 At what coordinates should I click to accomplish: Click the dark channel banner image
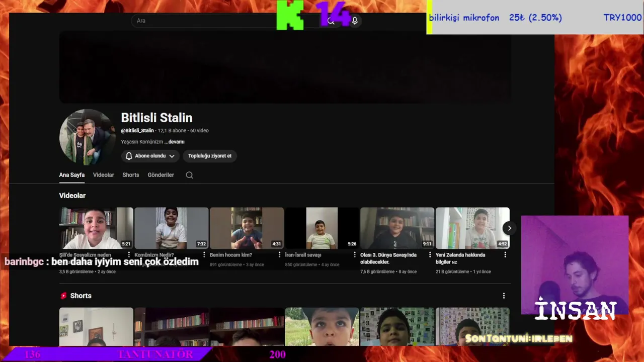[x=285, y=67]
